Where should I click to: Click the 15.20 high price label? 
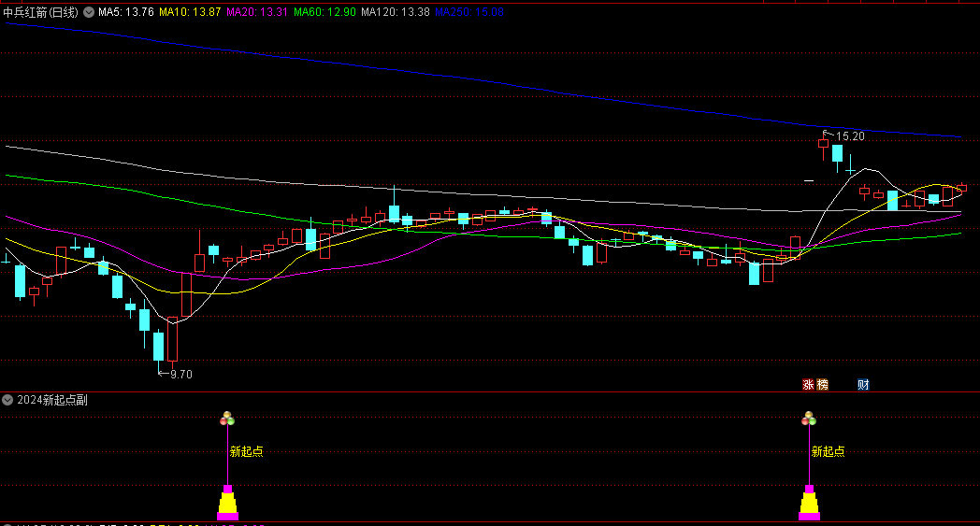click(850, 136)
